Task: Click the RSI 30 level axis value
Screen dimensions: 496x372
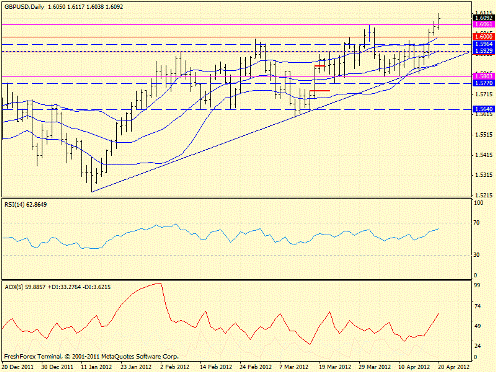Action: [x=477, y=255]
